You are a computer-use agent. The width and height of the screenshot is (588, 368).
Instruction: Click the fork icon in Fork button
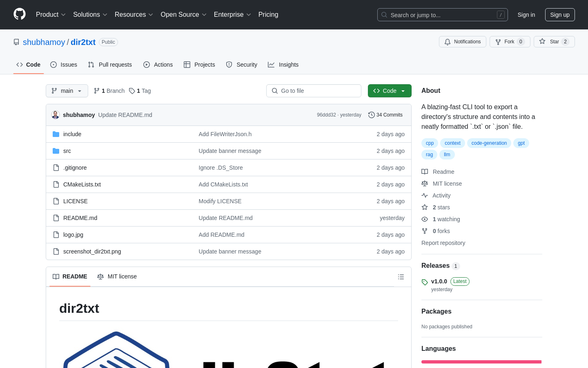498,42
